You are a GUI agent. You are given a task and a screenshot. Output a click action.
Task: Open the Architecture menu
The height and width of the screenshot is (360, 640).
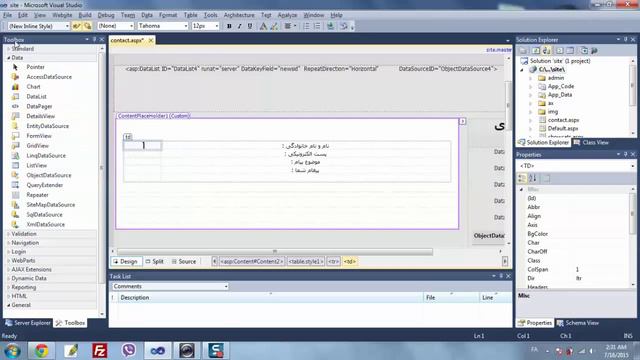239,15
